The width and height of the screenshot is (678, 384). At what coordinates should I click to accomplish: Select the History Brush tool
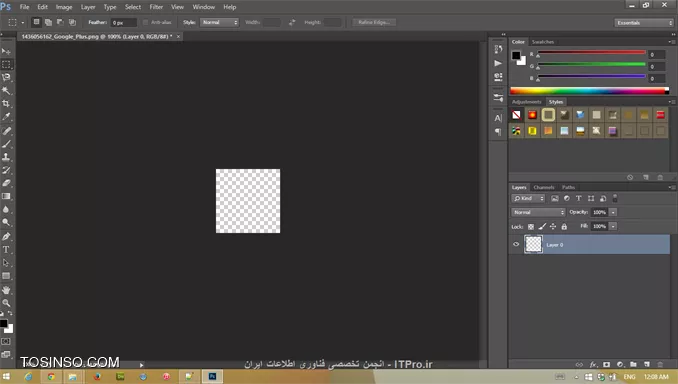click(x=6, y=170)
